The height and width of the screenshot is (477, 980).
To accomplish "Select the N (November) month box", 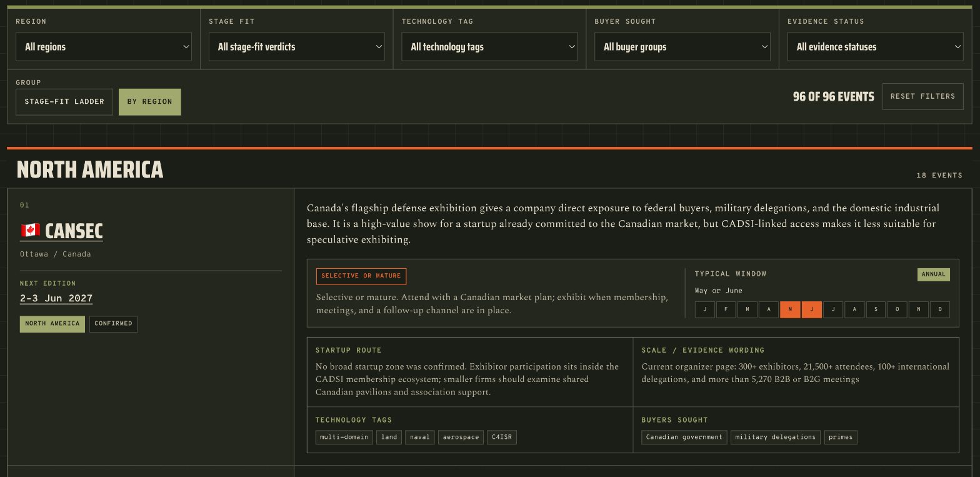I will tap(919, 309).
